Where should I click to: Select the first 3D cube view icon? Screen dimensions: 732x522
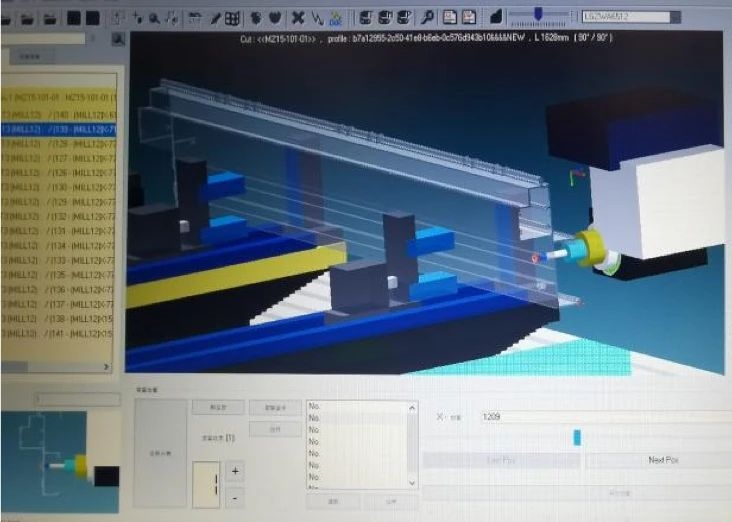pos(366,17)
